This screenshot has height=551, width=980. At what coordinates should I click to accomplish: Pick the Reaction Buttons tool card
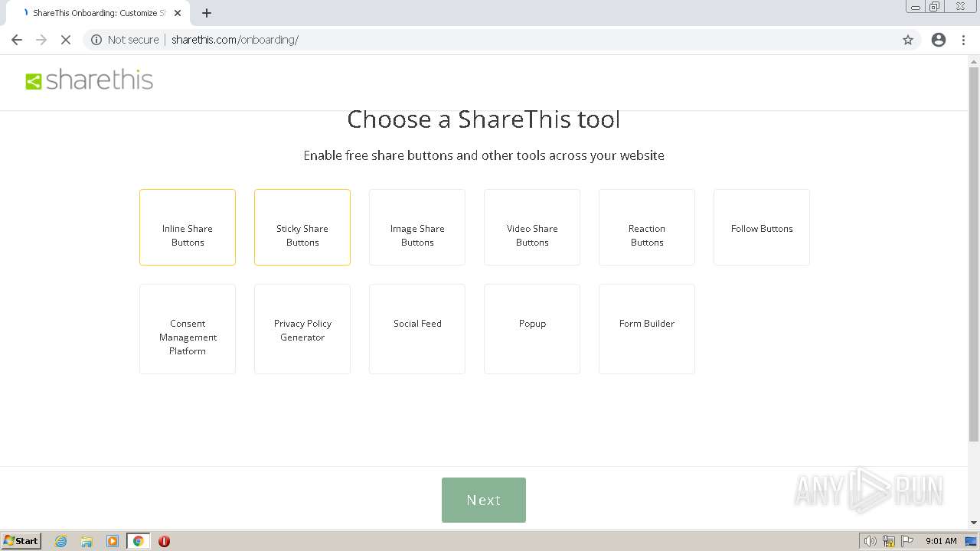pyautogui.click(x=647, y=227)
